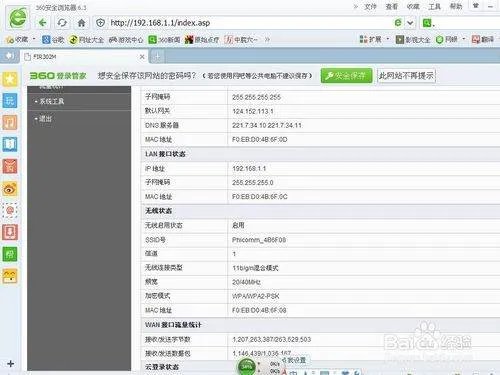Open the 收藏 favorites star in bookmarks bar
This screenshot has height=375, width=500.
point(17,39)
